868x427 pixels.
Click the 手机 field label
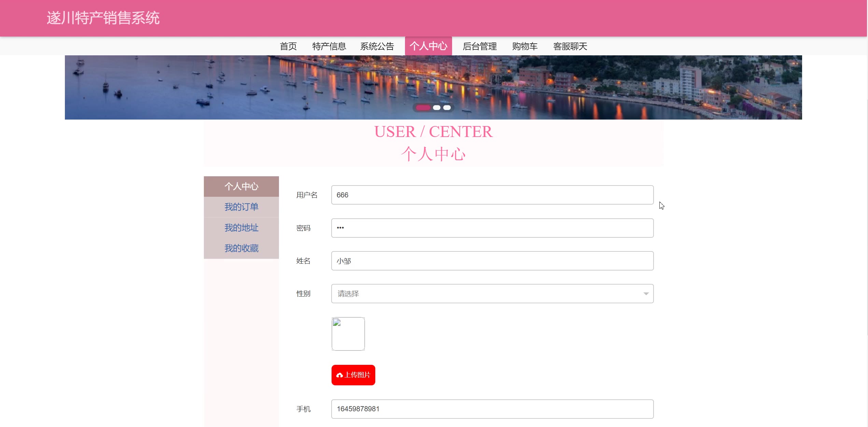coord(303,409)
